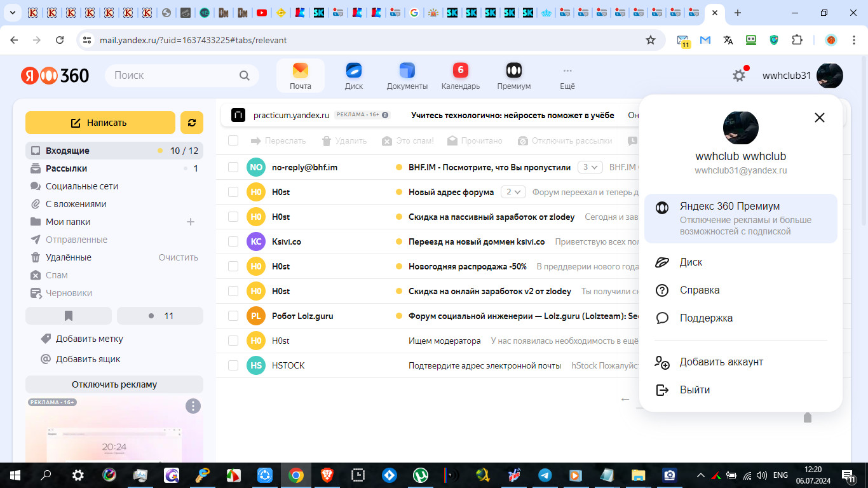868x488 pixels.
Task: Open the Windows Start menu
Action: (15, 475)
